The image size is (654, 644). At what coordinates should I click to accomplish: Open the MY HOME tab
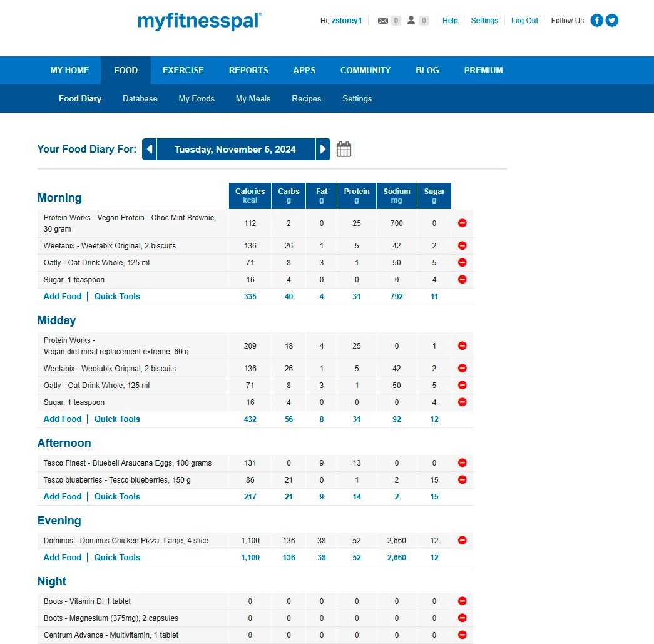(x=69, y=70)
